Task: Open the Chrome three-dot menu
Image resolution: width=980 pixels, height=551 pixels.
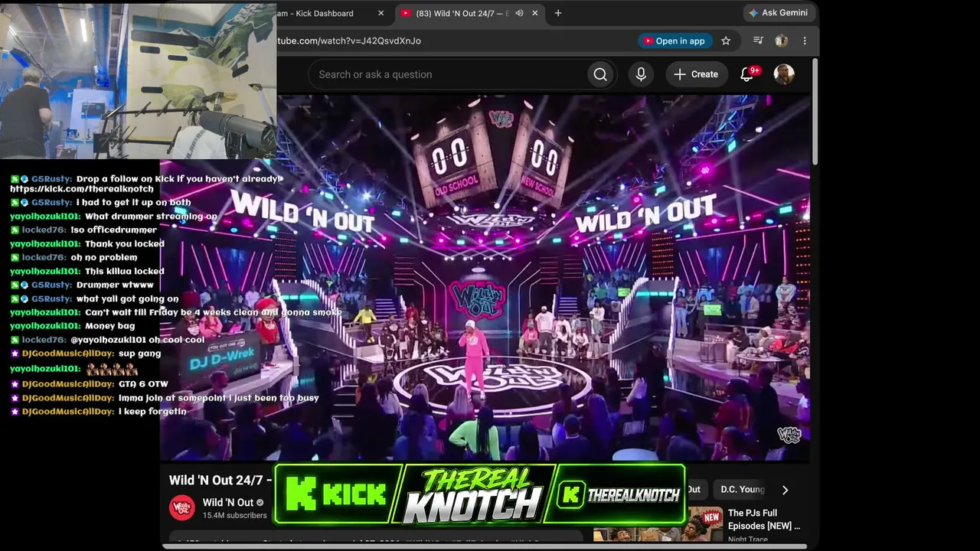Action: click(805, 41)
